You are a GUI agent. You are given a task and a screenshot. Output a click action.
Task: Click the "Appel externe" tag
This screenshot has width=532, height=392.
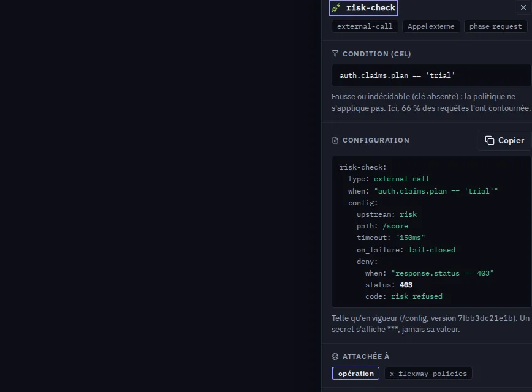(x=431, y=26)
